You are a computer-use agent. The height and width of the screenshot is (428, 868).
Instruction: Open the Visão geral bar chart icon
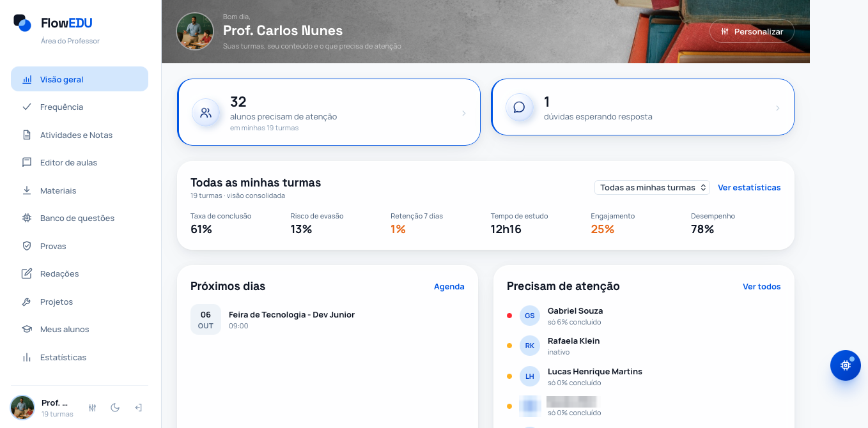click(27, 79)
